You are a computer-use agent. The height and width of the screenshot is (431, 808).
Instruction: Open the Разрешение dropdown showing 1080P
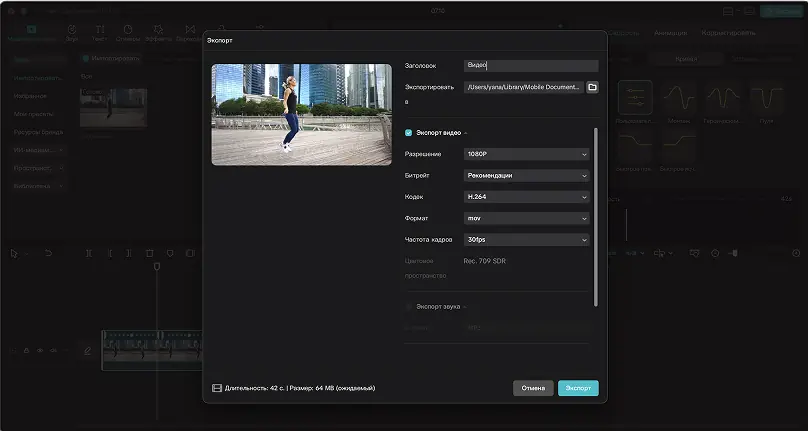527,154
